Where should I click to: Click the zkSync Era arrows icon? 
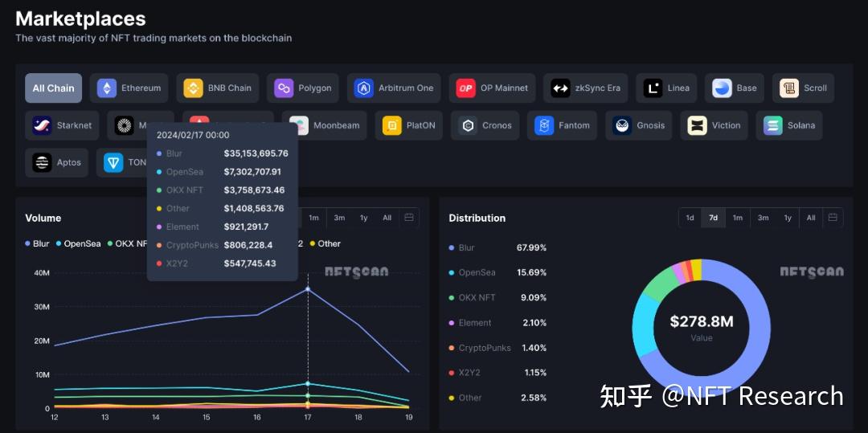coord(560,88)
